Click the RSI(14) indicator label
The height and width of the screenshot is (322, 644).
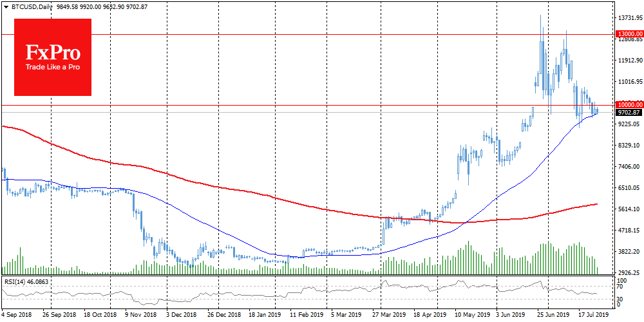tap(28, 281)
